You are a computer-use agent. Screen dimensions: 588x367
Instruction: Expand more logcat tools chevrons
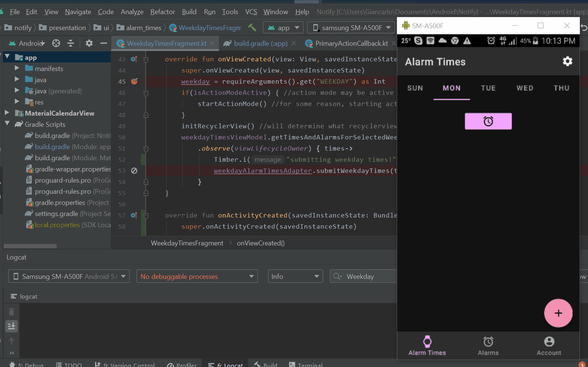[x=12, y=353]
